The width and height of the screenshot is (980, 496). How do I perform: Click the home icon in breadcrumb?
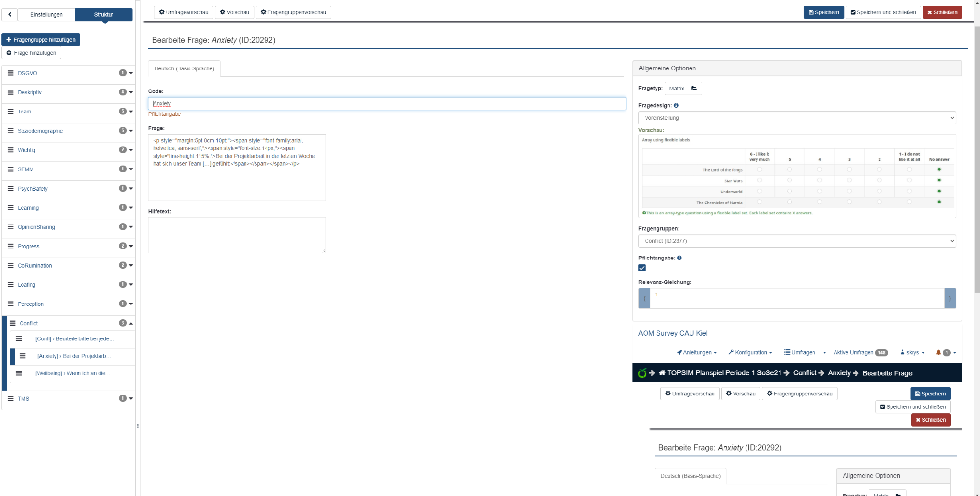pyautogui.click(x=662, y=373)
